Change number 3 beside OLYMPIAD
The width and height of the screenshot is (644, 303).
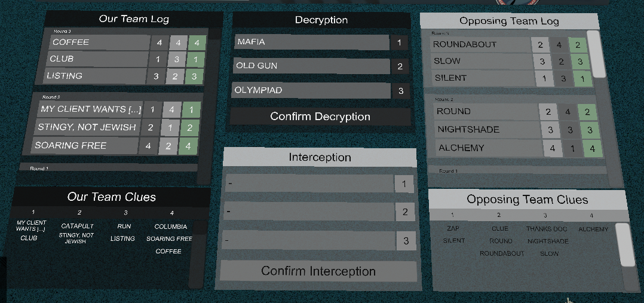tap(401, 91)
